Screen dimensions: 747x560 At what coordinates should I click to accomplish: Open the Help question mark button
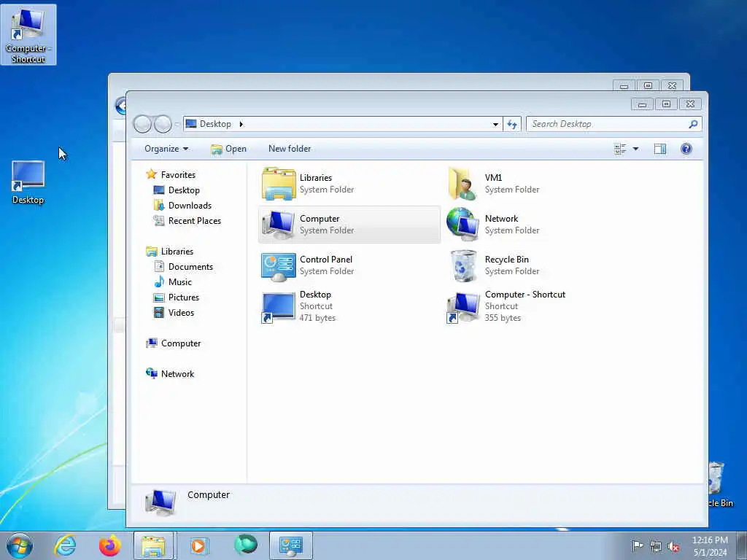pos(686,149)
